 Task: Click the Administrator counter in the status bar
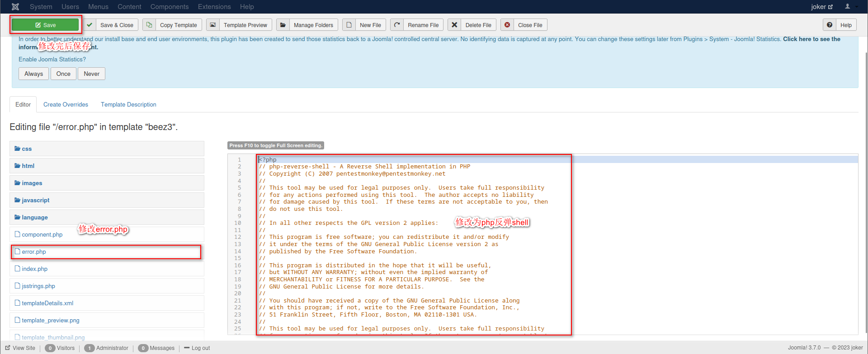coord(107,348)
